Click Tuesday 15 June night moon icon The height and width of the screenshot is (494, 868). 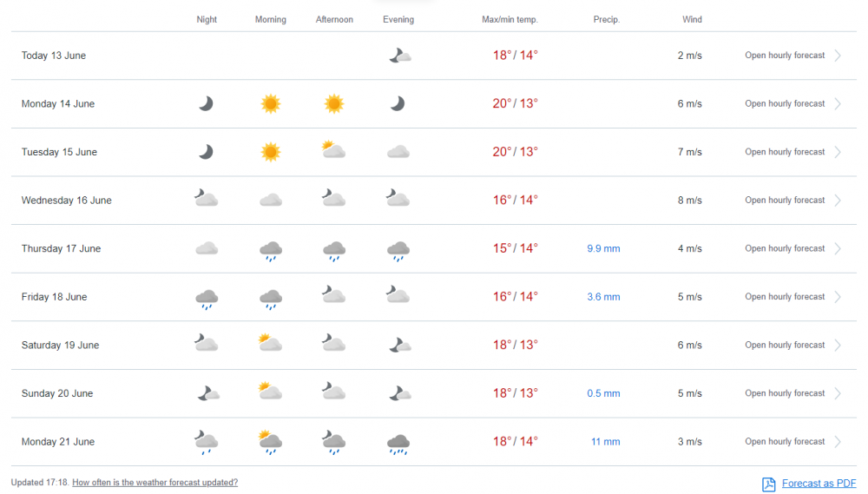[206, 152]
